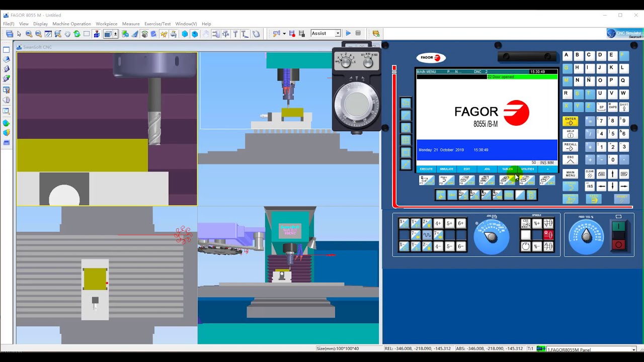644x362 pixels.
Task: Switch on the green power I button
Action: pos(618,227)
